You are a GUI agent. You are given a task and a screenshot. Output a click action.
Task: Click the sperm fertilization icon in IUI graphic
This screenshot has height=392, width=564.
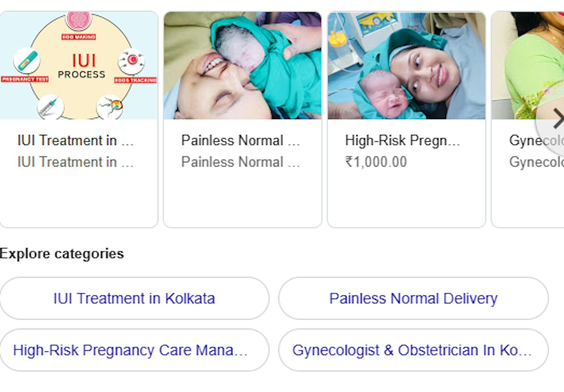coord(110,107)
